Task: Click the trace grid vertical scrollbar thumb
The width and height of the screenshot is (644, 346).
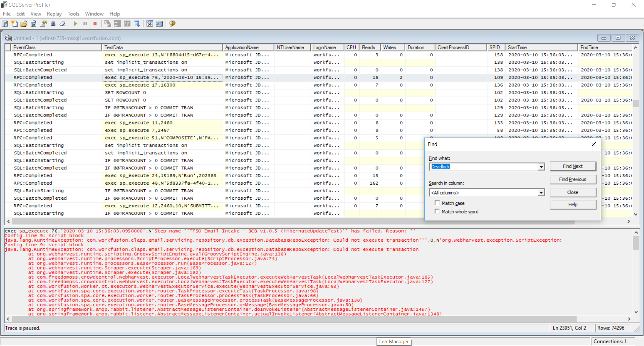Action: (x=636, y=104)
